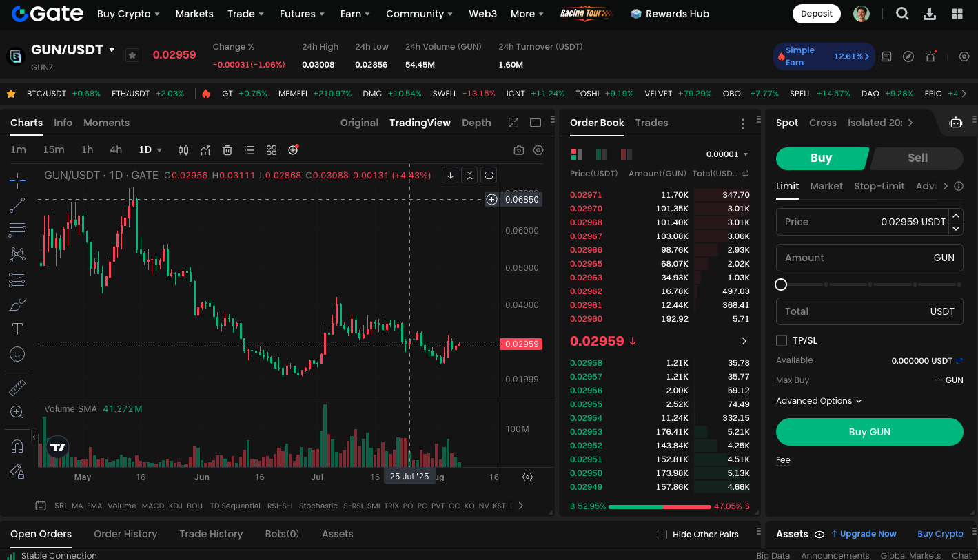
Task: Click the Deposit button
Action: [x=817, y=14]
